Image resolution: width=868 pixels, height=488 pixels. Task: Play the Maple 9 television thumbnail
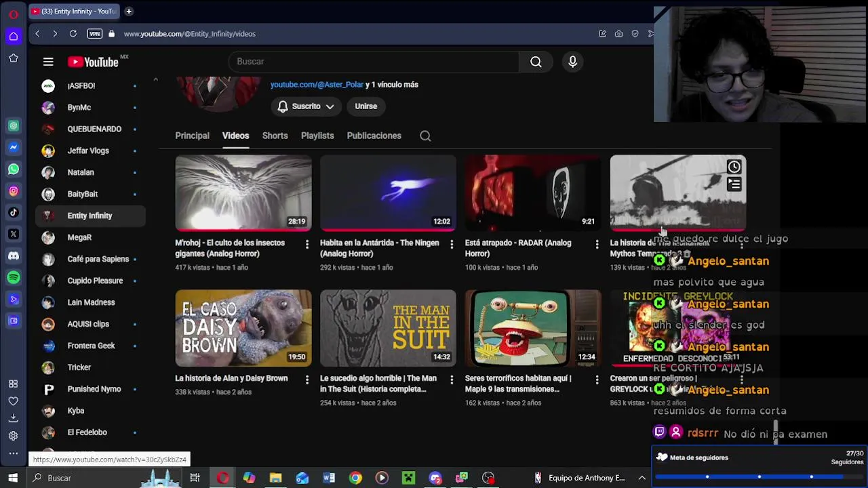[x=533, y=329]
